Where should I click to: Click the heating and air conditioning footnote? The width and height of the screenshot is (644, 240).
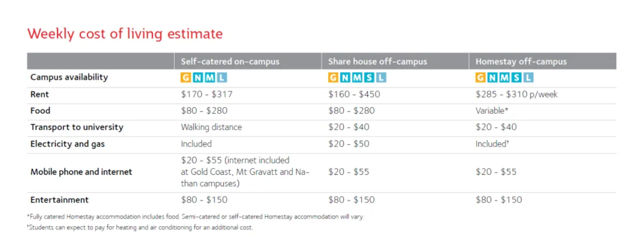pyautogui.click(x=140, y=227)
